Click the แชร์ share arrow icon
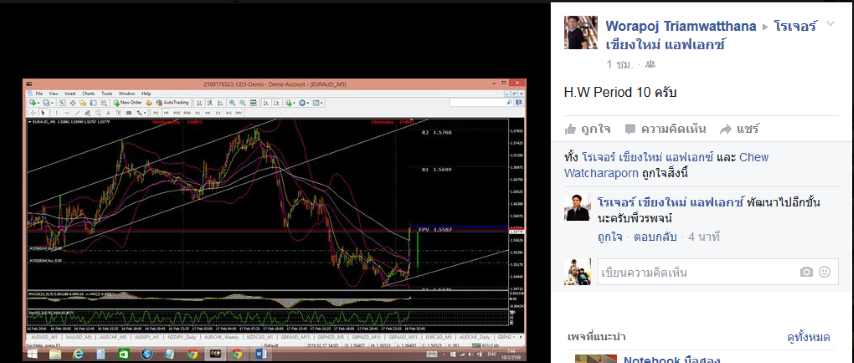This screenshot has width=854, height=363. tap(725, 129)
